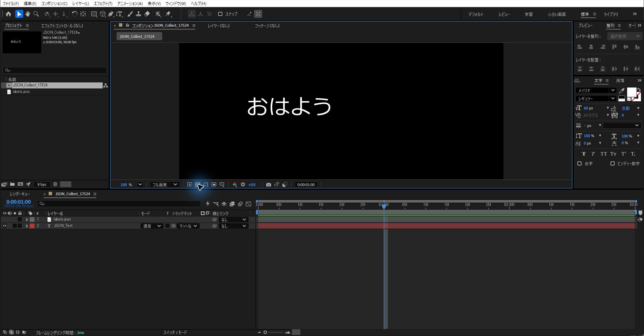The width and height of the screenshot is (644, 336).
Task: Select the Pen tool
Action: tap(111, 14)
